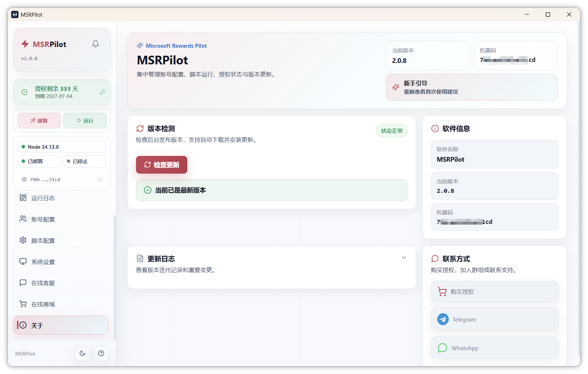
Task: Open 运行日志 page
Action: (x=60, y=198)
